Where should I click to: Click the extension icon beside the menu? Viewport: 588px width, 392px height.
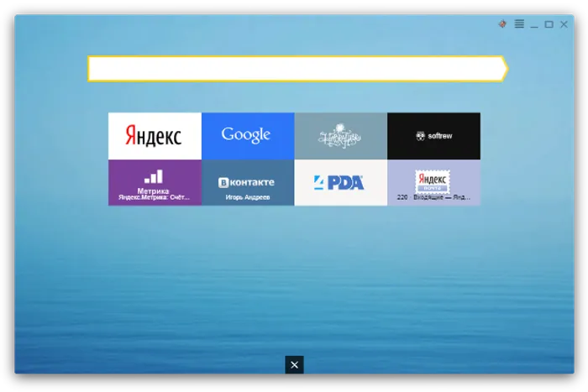(x=502, y=24)
